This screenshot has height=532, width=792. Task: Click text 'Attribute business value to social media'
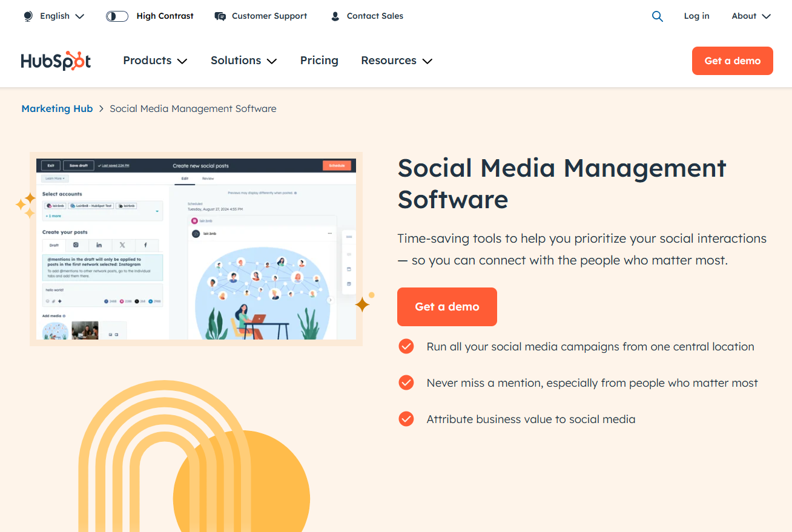point(531,419)
